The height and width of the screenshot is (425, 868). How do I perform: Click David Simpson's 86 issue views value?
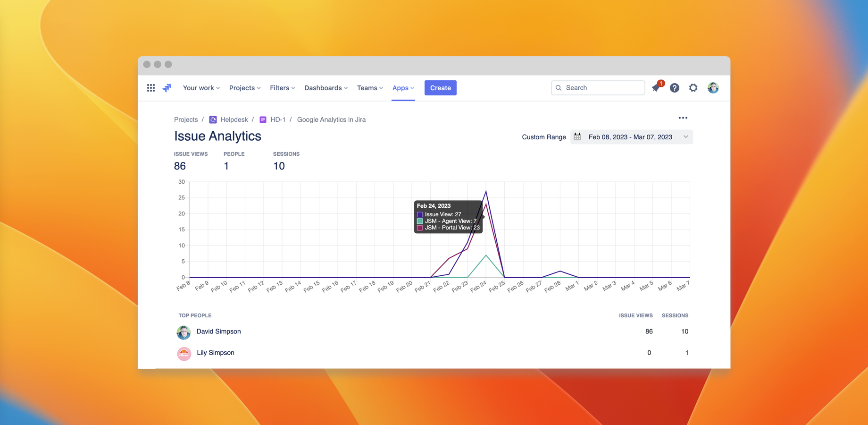pyautogui.click(x=649, y=331)
